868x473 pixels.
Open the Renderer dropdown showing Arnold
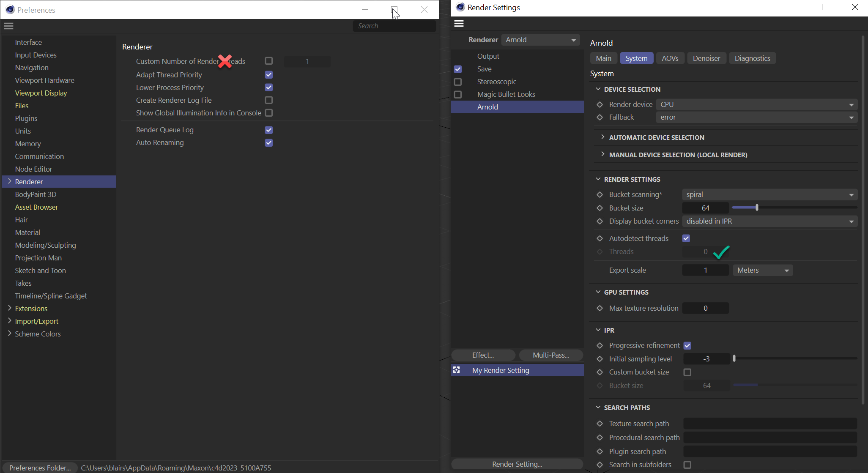541,39
